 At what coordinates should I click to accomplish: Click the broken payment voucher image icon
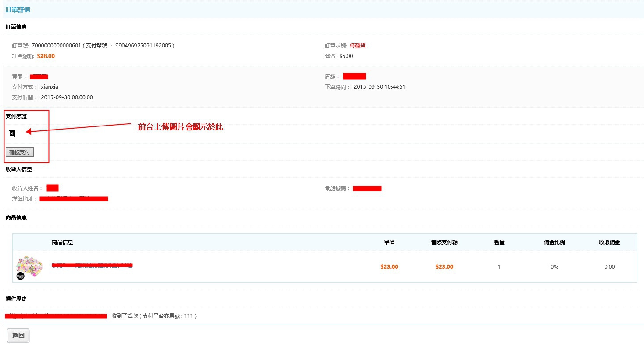(x=12, y=134)
